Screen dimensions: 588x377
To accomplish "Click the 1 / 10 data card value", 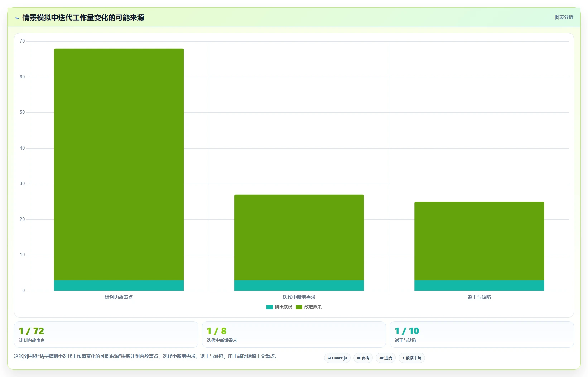I will tap(407, 331).
